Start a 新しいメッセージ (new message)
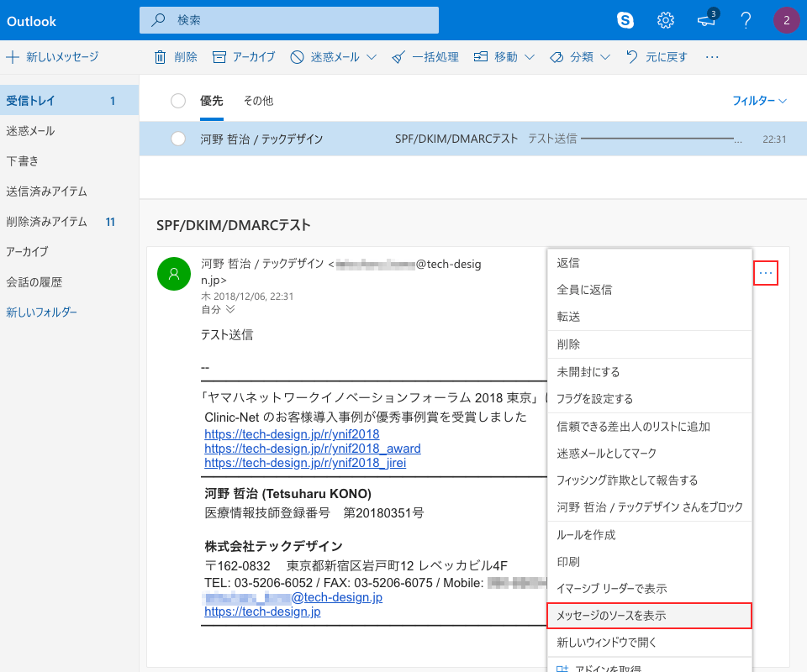This screenshot has height=672, width=807. (x=61, y=56)
